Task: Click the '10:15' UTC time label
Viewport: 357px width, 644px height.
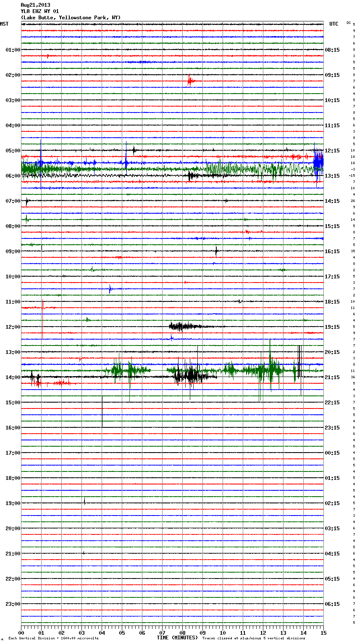Action: [x=332, y=100]
